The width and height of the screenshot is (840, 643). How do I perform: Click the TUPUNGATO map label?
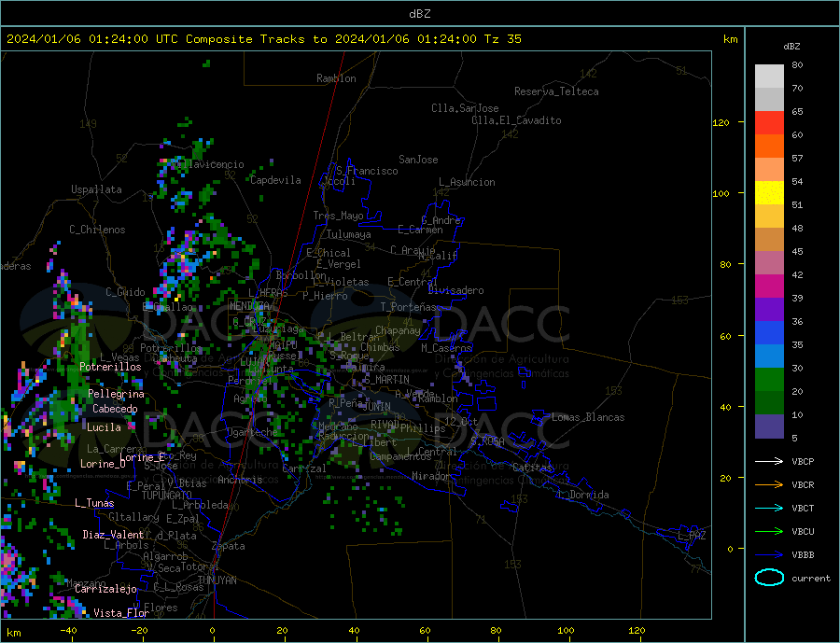pos(167,496)
